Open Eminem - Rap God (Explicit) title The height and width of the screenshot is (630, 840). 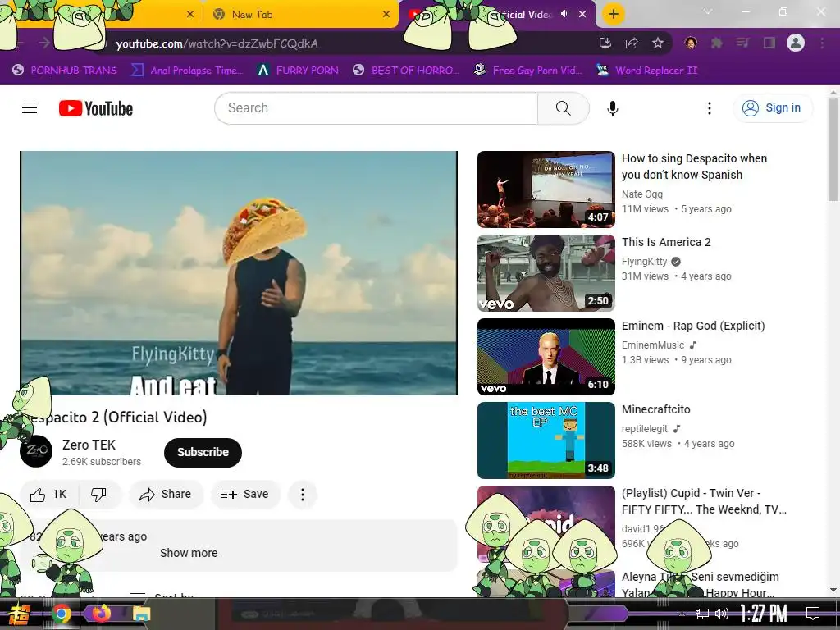[693, 326]
